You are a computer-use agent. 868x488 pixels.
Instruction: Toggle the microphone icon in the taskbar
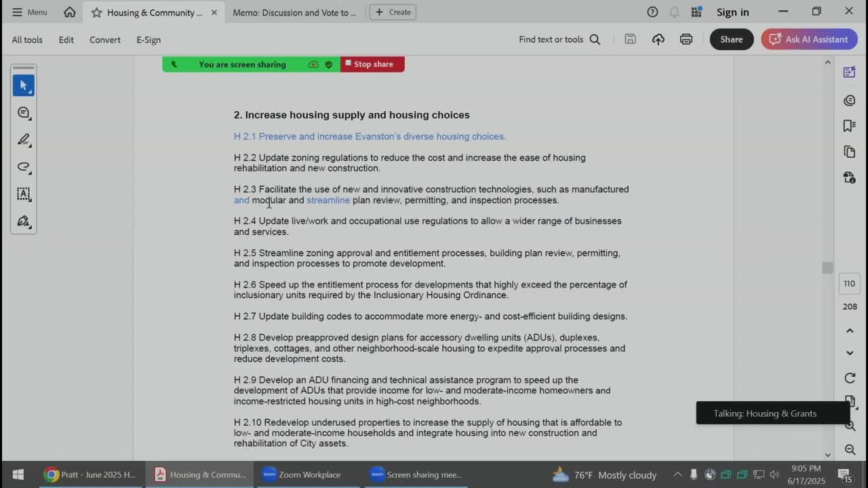tap(693, 474)
